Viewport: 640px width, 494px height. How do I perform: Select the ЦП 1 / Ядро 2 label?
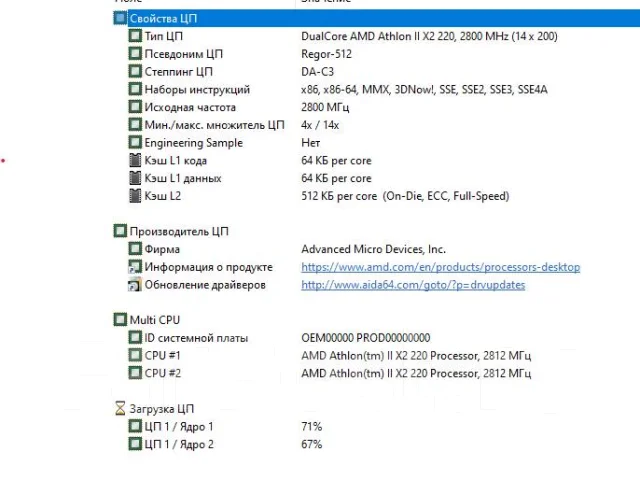(179, 444)
